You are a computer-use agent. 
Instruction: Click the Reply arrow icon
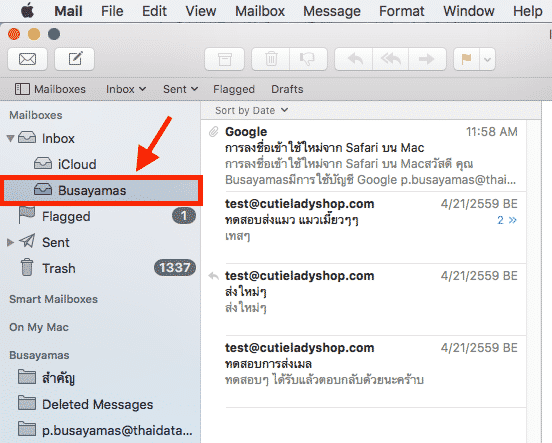tap(354, 59)
